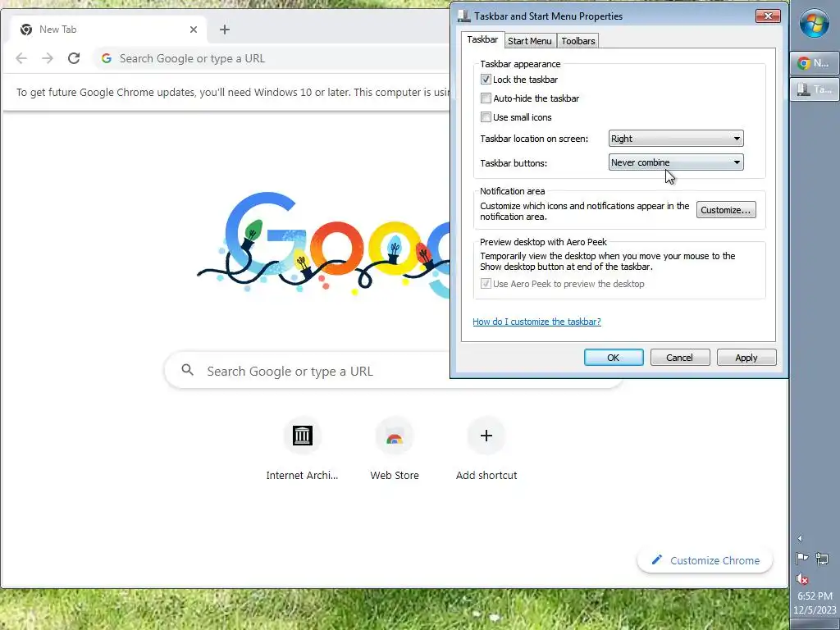This screenshot has height=630, width=840.
Task: Enable Use small icons
Action: [x=486, y=116]
